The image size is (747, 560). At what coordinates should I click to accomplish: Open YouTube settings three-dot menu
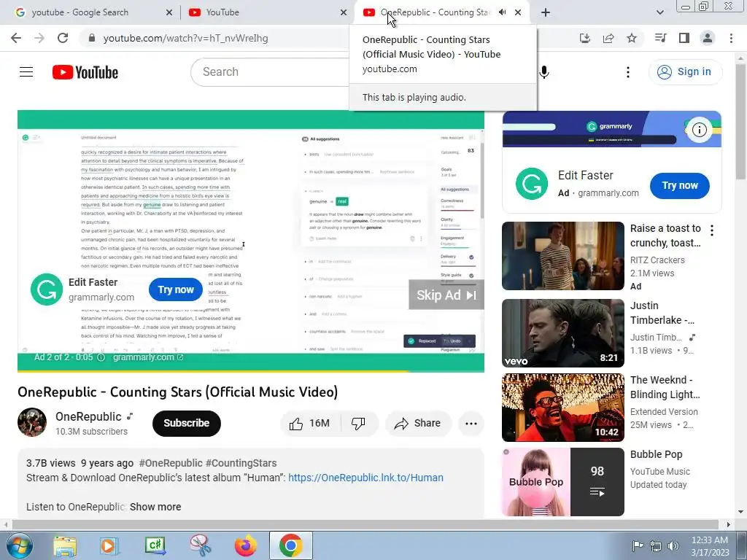pos(628,72)
